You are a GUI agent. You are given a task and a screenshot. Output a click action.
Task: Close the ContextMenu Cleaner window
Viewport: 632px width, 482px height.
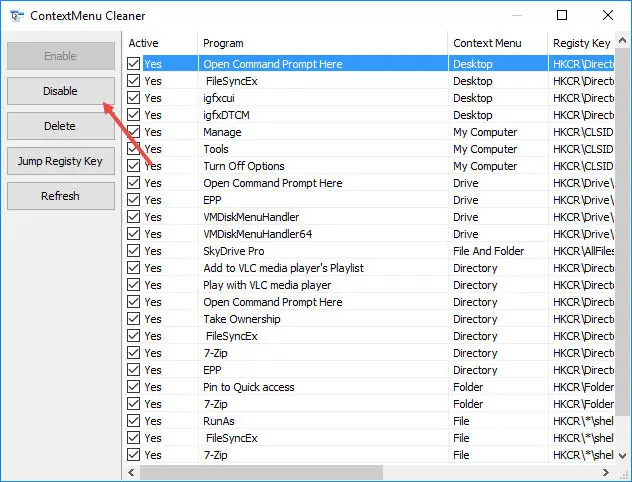pyautogui.click(x=608, y=15)
